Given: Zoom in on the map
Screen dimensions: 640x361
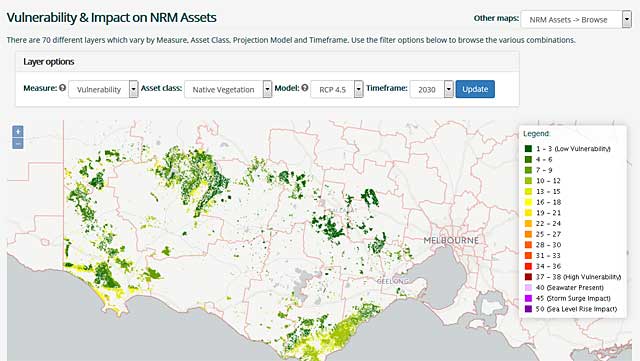Looking at the screenshot, I should pos(18,131).
